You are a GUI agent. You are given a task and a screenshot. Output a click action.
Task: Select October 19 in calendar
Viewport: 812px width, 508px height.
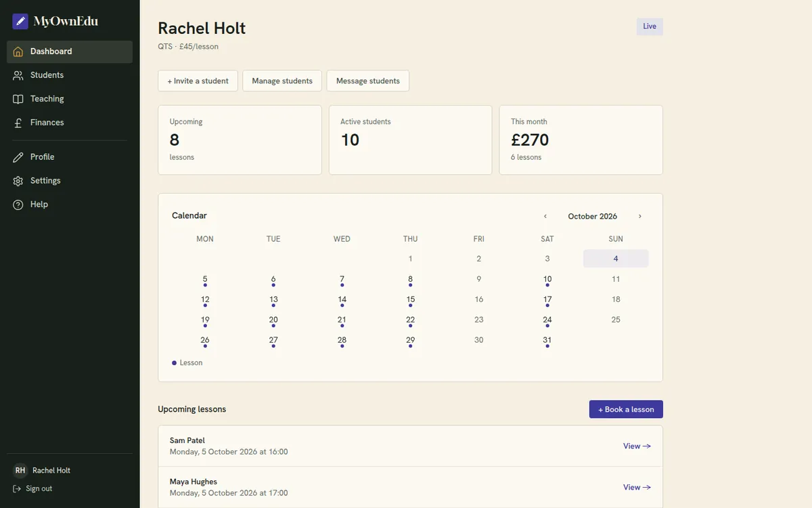[x=205, y=320]
